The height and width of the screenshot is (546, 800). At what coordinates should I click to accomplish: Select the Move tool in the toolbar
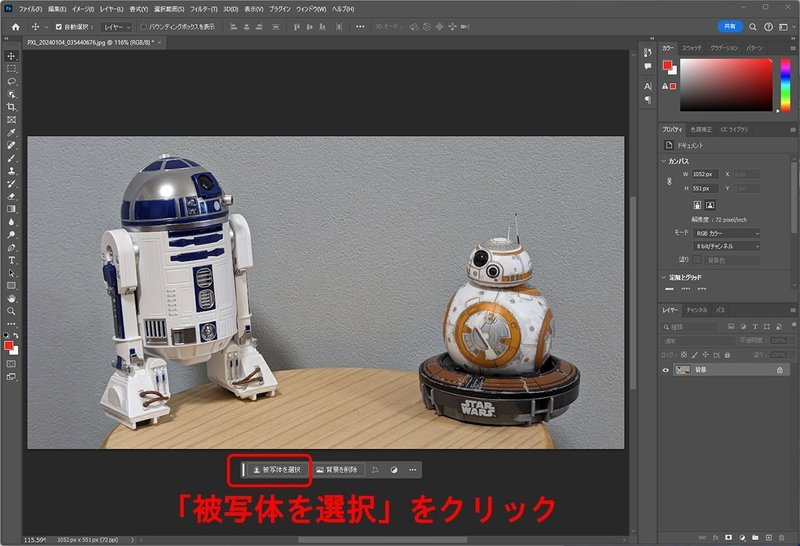pos(11,56)
